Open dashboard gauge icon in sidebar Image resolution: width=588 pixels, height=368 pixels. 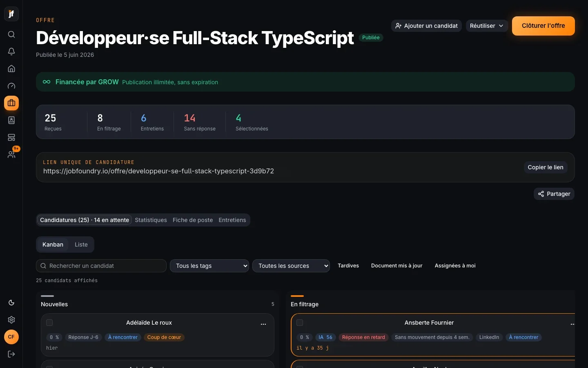click(11, 86)
